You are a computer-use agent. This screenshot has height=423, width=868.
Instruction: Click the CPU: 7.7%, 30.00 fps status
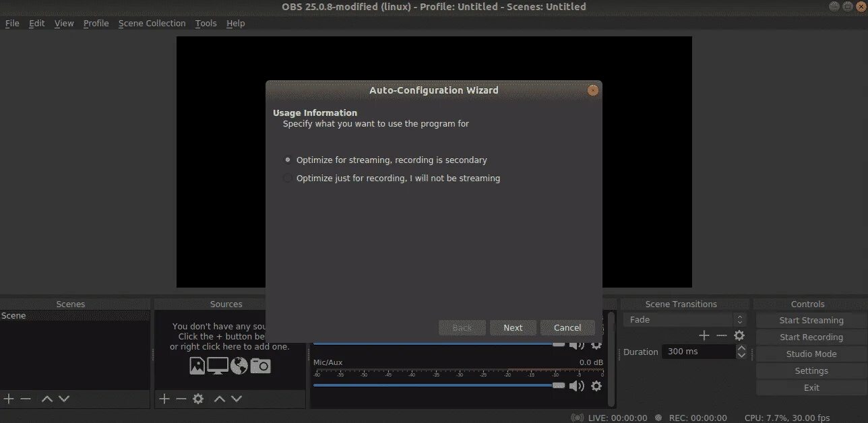(x=787, y=418)
